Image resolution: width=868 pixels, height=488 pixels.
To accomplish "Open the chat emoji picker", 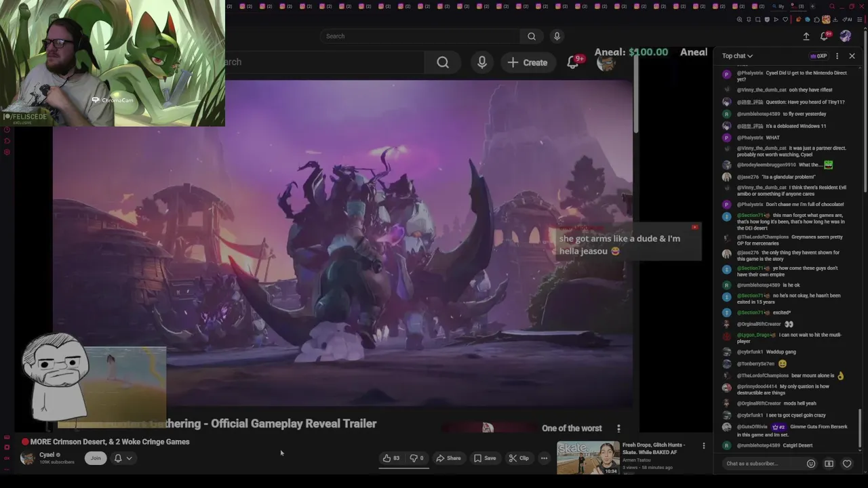I will 810,464.
